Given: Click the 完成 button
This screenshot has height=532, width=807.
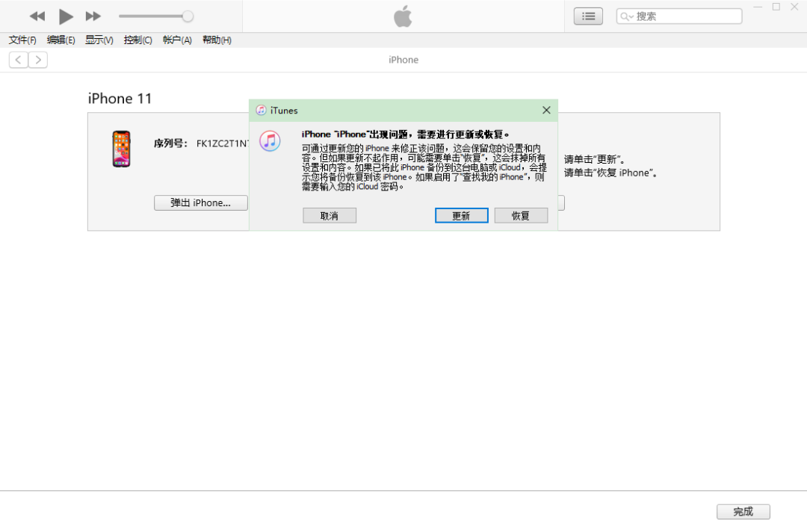Looking at the screenshot, I should coord(743,511).
